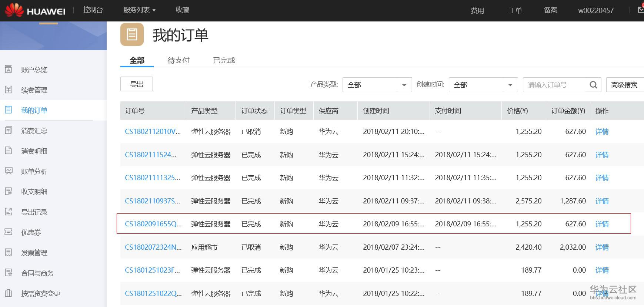Click the 优惠券 coupon sidebar icon

point(9,232)
